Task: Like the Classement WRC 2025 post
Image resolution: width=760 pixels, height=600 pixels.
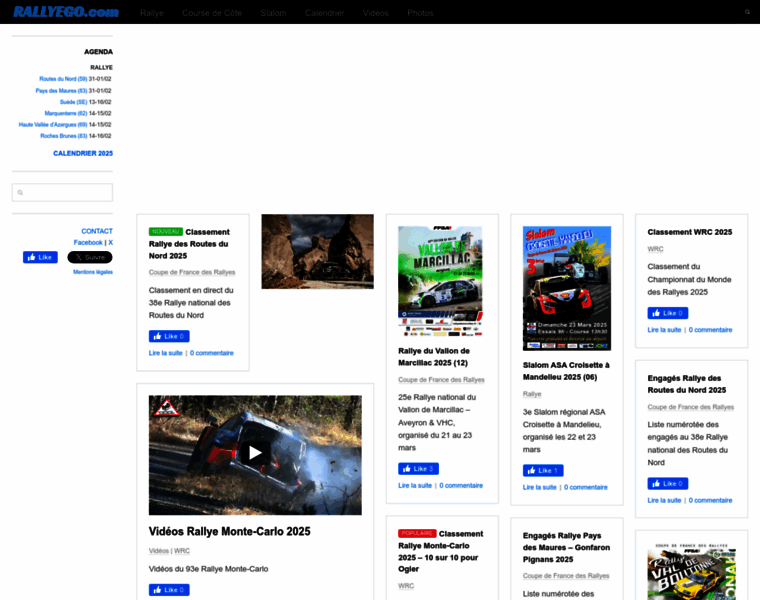Action: tap(668, 313)
